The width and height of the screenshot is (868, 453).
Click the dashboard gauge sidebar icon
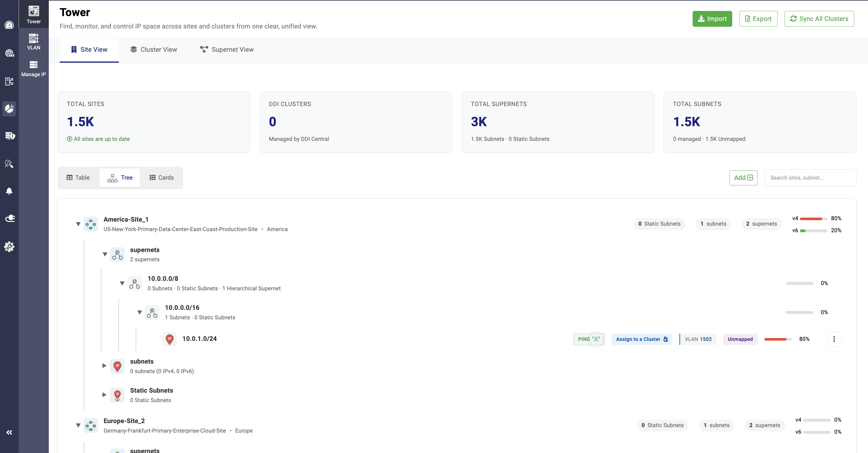(9, 25)
